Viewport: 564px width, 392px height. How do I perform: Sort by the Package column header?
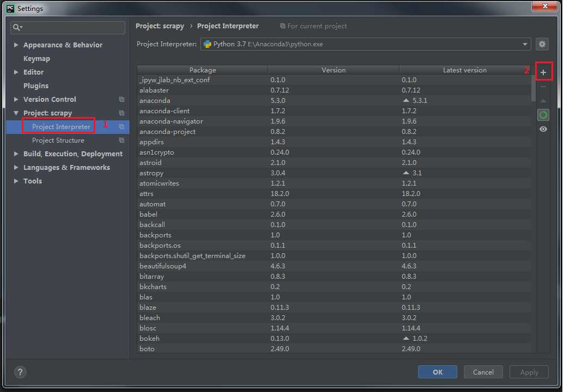(203, 70)
